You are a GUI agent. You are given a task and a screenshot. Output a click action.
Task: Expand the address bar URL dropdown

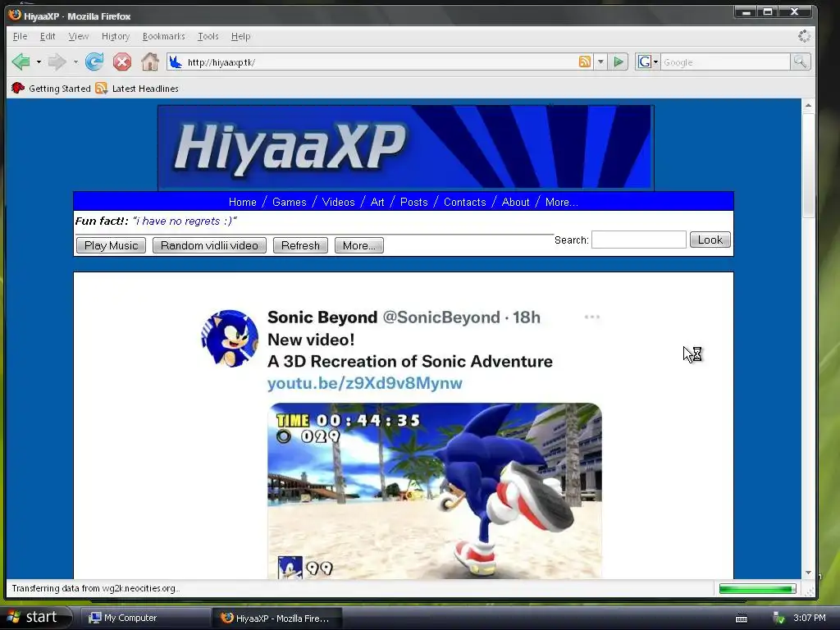coord(600,62)
